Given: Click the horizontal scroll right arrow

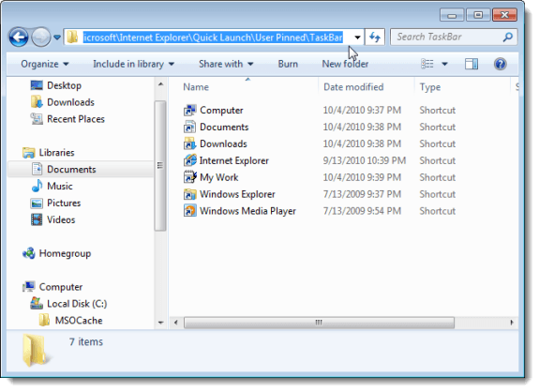Looking at the screenshot, I should click(512, 323).
